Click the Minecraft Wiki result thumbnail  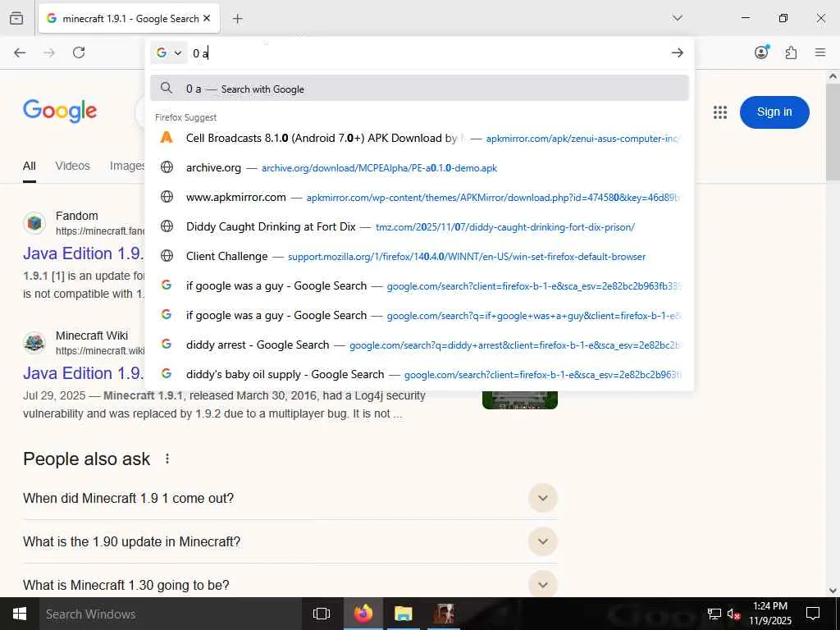(519, 399)
